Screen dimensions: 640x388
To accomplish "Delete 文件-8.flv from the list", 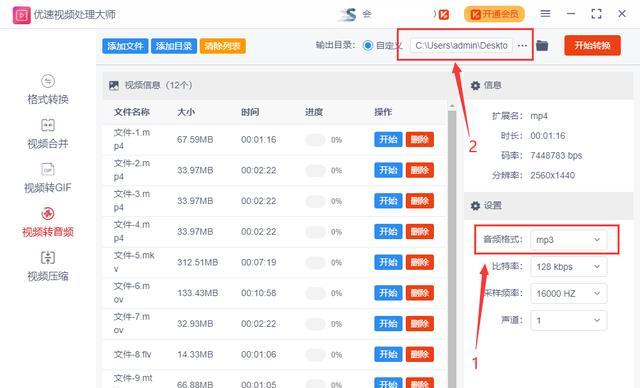I will [420, 355].
